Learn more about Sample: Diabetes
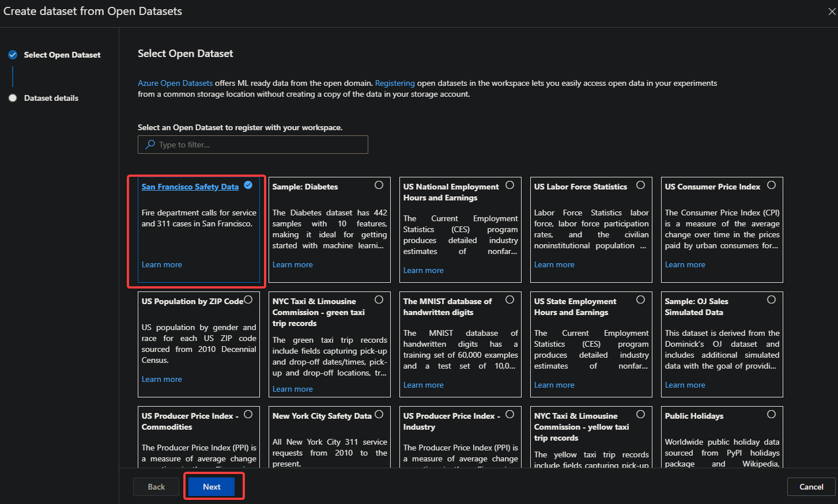The height and width of the screenshot is (504, 838). [293, 264]
